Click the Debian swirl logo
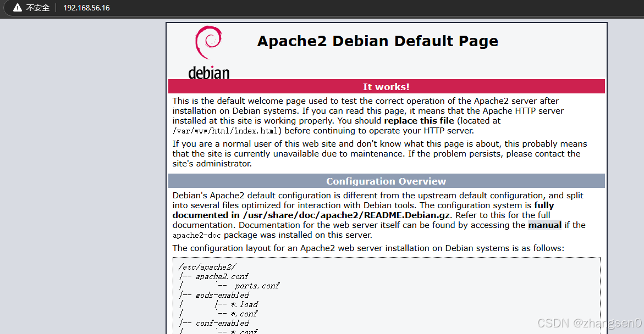644x334 pixels. point(208,42)
